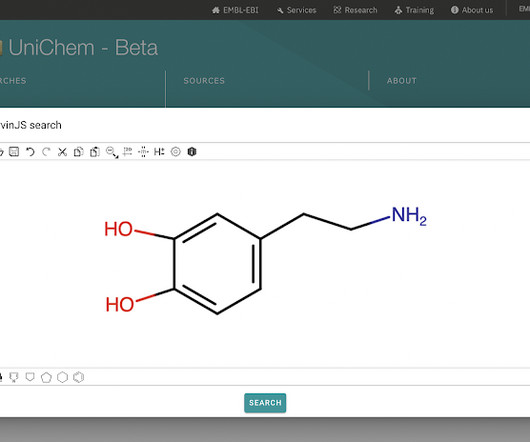The image size is (530, 442).
Task: Open the dark hexagon about icon
Action: [192, 152]
